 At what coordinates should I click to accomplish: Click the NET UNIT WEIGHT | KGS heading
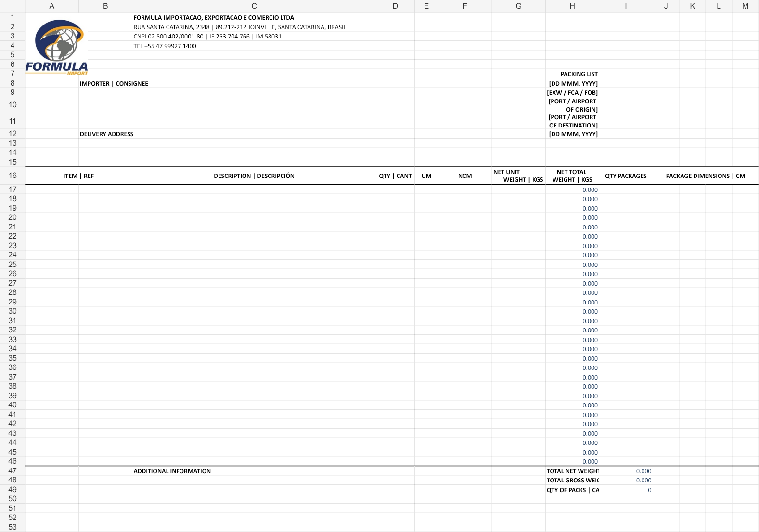(x=518, y=176)
